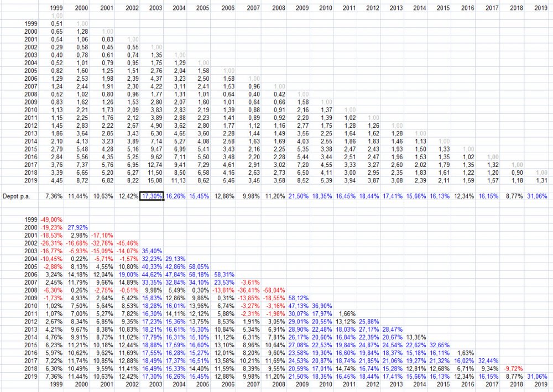Screen dimensions: 553x392
Task: Click the 1,66% cell in the 2011 row
Action: point(347,313)
